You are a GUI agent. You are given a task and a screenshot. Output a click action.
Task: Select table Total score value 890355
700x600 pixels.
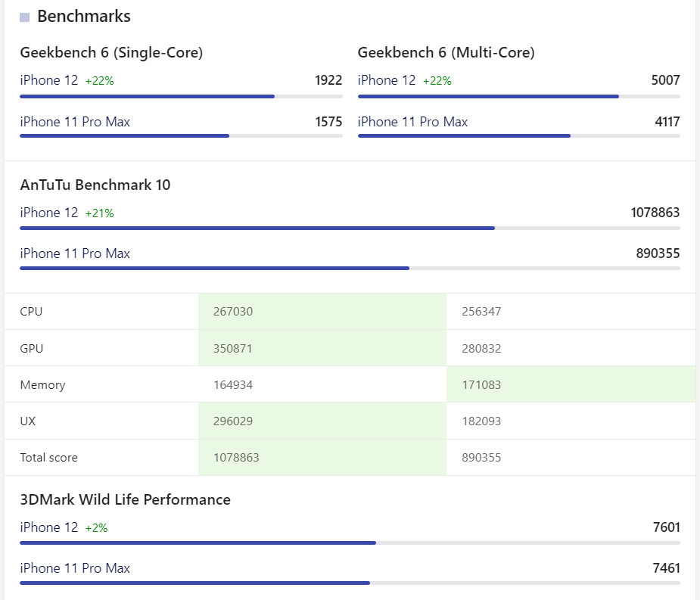coord(482,458)
